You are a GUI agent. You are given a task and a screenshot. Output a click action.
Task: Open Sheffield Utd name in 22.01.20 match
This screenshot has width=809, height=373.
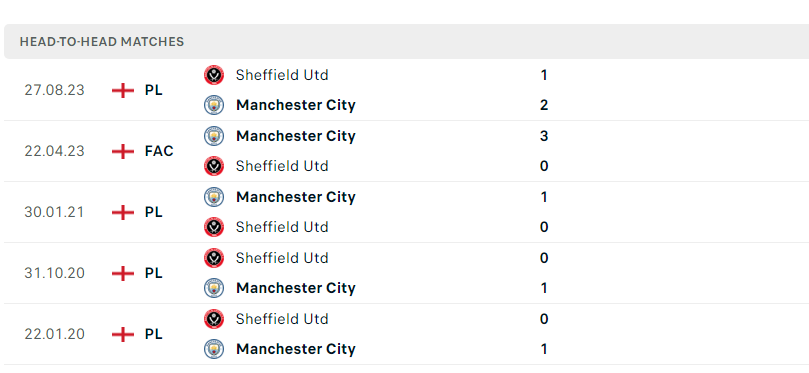(x=282, y=319)
